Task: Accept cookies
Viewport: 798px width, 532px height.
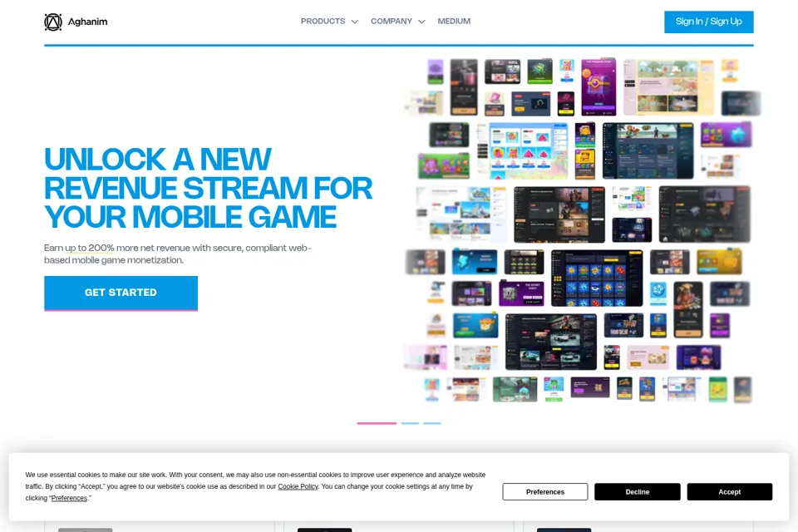Action: click(729, 492)
